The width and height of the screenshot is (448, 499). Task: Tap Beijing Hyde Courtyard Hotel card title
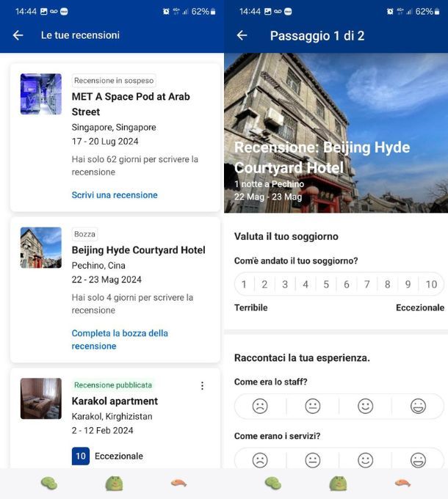[x=139, y=250]
